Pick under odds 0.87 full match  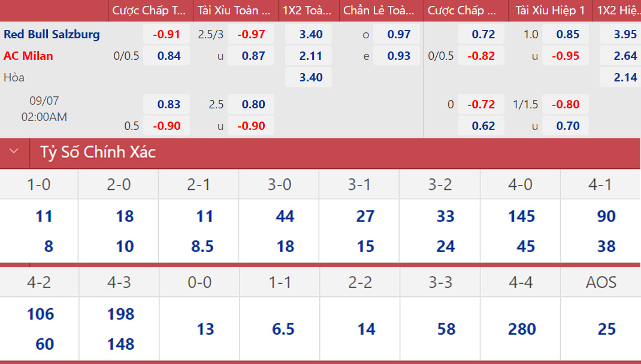point(253,56)
